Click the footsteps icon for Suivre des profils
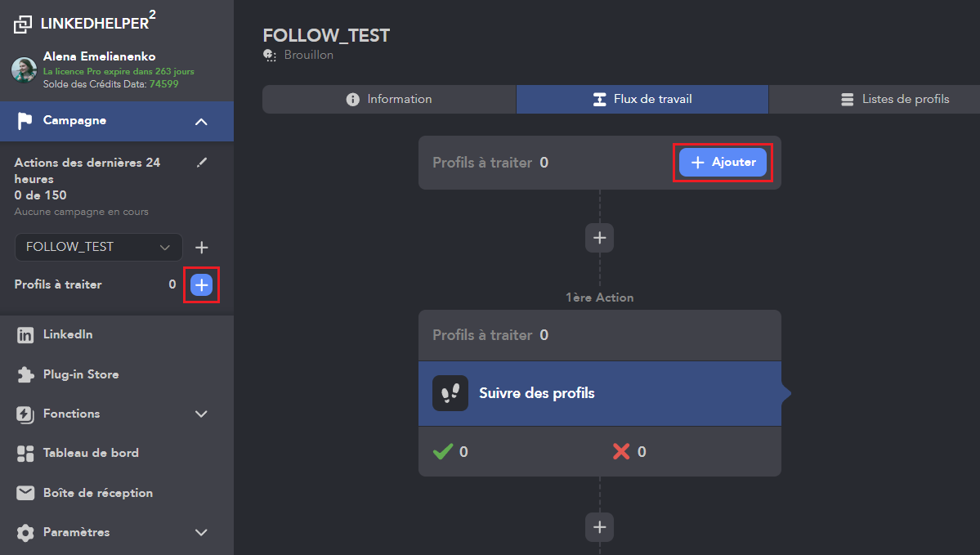This screenshot has width=980, height=555. pyautogui.click(x=450, y=393)
